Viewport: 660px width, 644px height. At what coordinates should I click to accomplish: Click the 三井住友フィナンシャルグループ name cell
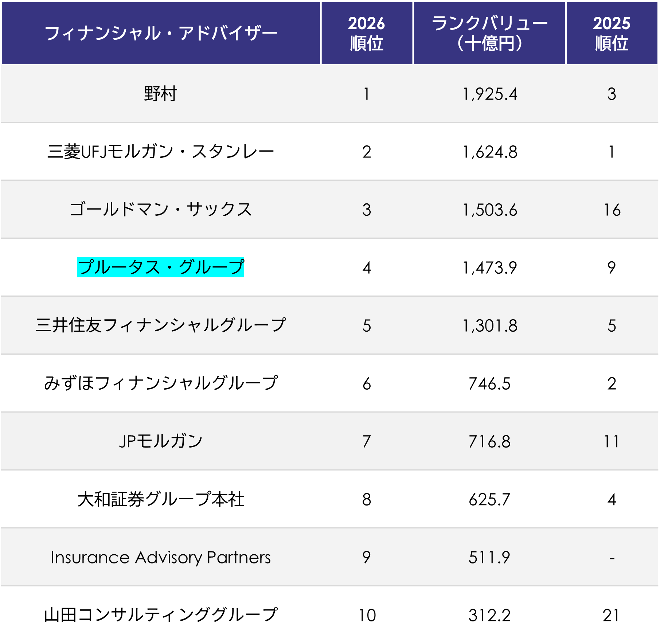click(161, 325)
